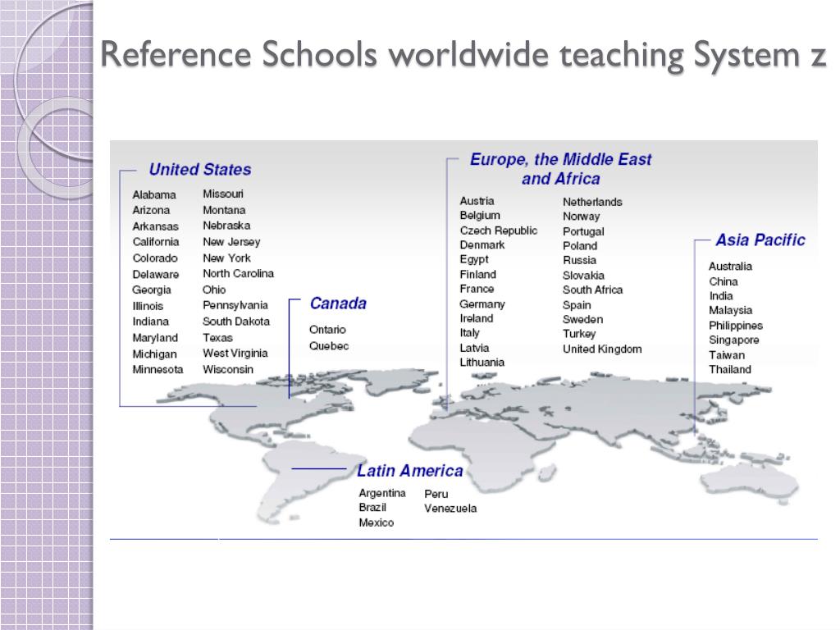The width and height of the screenshot is (840, 630).
Task: Click the 'West Virginia' entry
Action: point(235,353)
